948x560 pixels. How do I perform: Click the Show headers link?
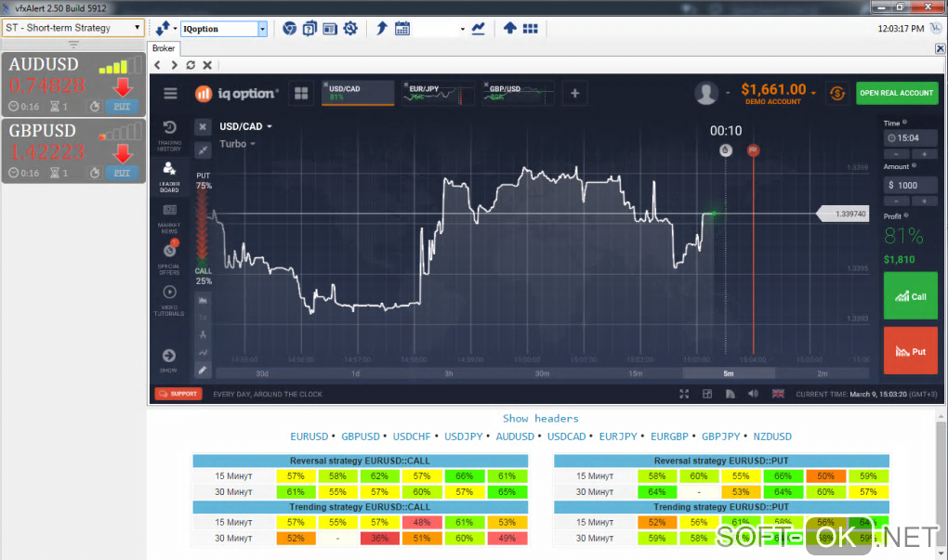pyautogui.click(x=541, y=418)
